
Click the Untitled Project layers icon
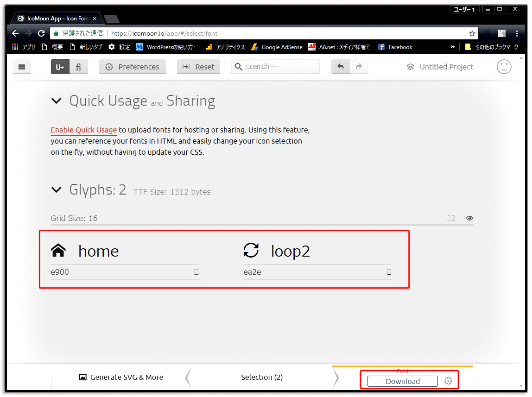point(410,67)
